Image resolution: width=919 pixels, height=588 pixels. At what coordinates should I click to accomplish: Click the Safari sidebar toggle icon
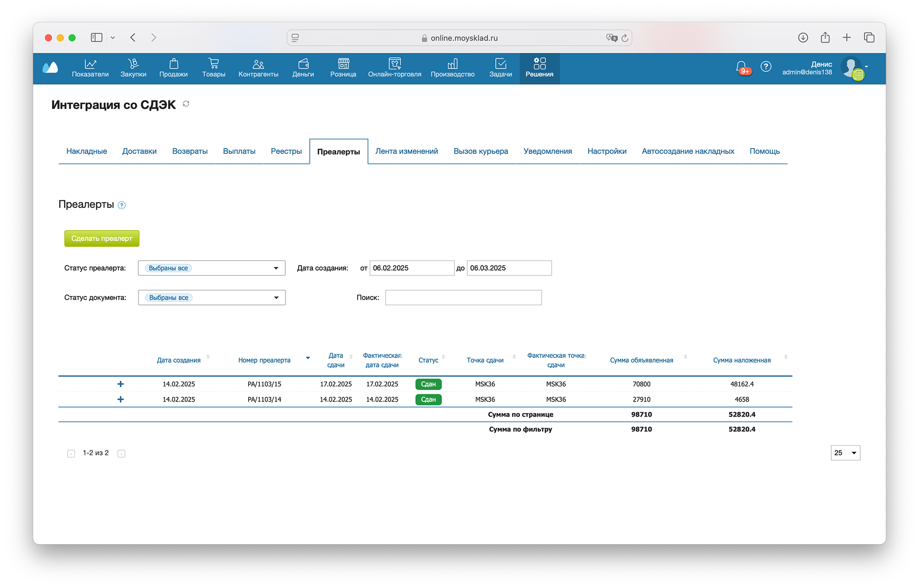(x=96, y=38)
